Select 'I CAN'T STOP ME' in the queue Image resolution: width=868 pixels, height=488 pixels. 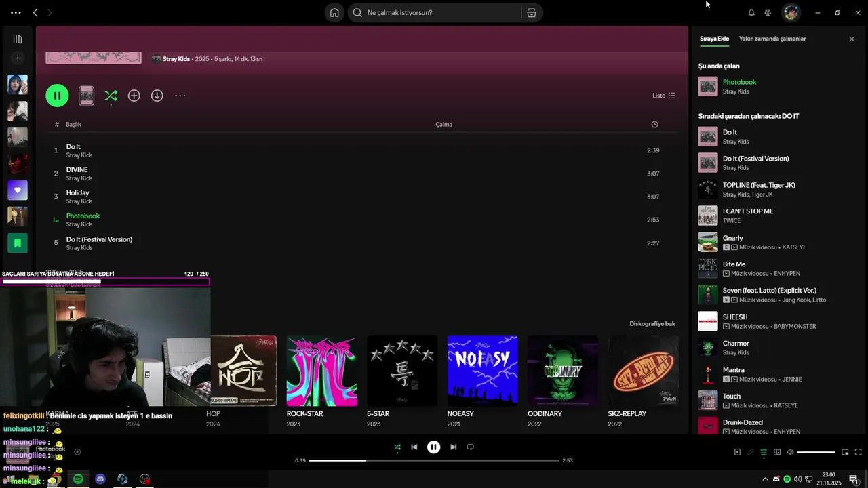[778, 216]
